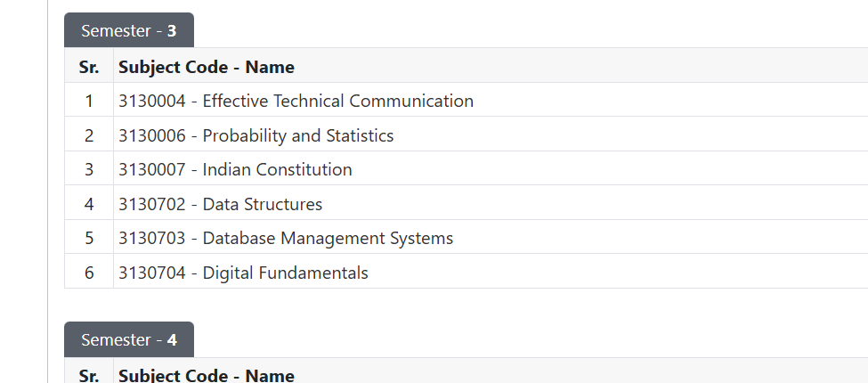This screenshot has width=868, height=383.
Task: Select 3130004 - Effective Technical Communication row
Action: pyautogui.click(x=466, y=100)
